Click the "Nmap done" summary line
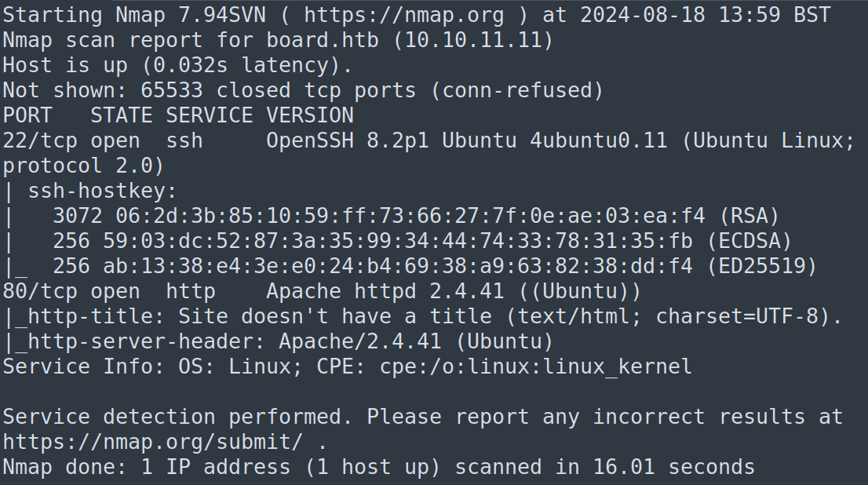This screenshot has width=868, height=485. point(378,467)
